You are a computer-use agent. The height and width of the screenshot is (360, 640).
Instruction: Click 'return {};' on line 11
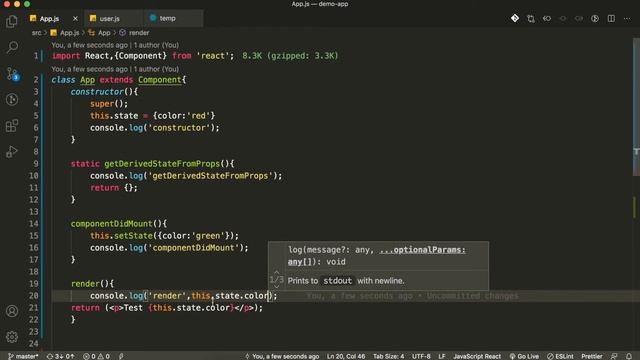click(114, 188)
